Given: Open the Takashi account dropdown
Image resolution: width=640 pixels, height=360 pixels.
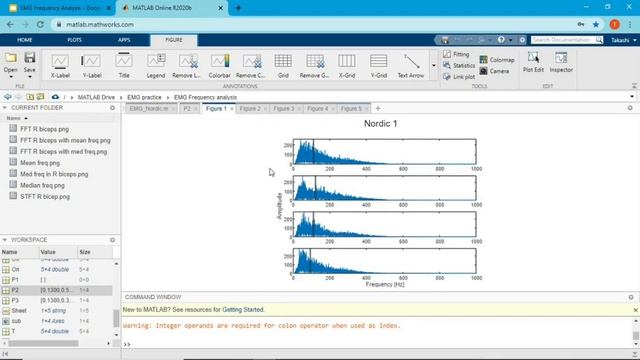Looking at the screenshot, I should 624,40.
